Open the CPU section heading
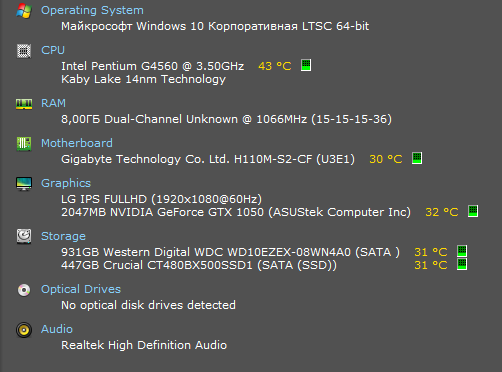Image resolution: width=502 pixels, height=372 pixels. [53, 50]
